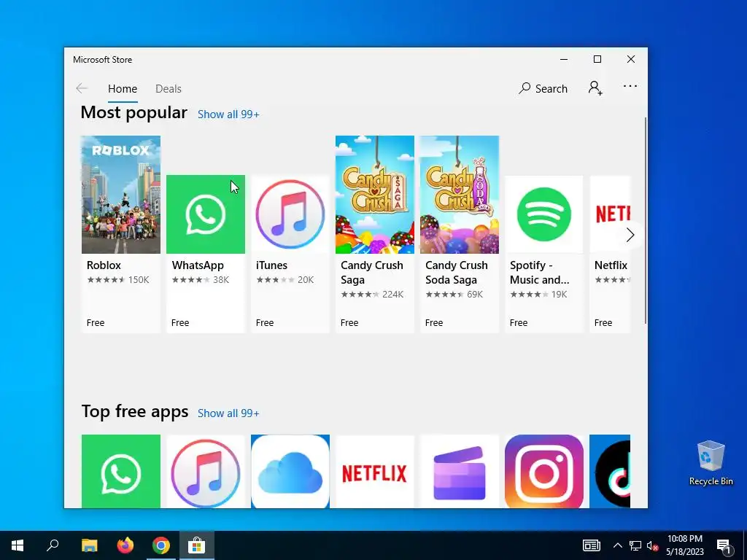Click Candy Crush Saga title text

371,273
